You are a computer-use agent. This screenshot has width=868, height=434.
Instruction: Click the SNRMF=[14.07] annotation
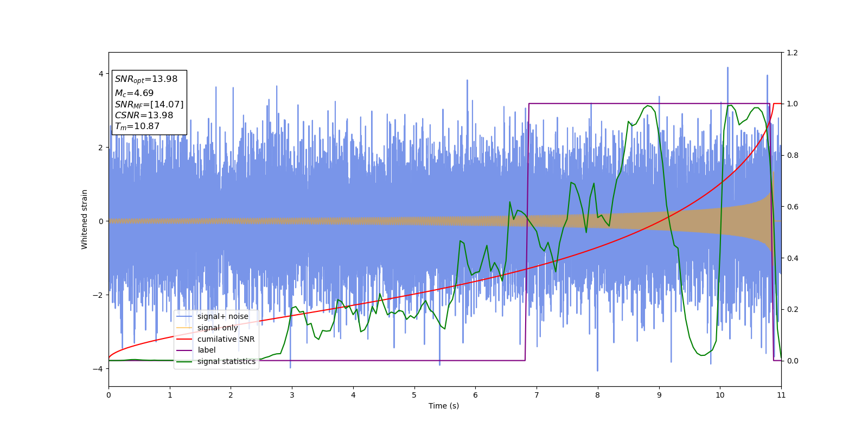coord(149,104)
